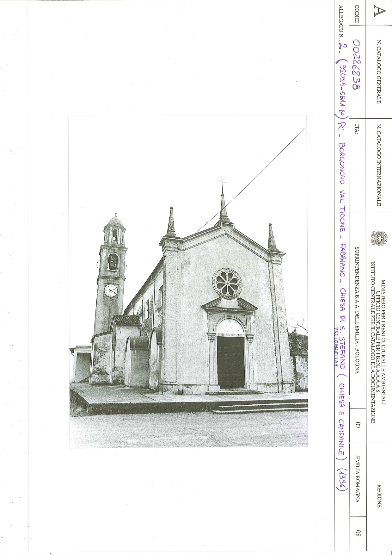Click the 'EMILIA ROMAGNA' region value
Viewport: 392px width, 555px height.
[357, 479]
